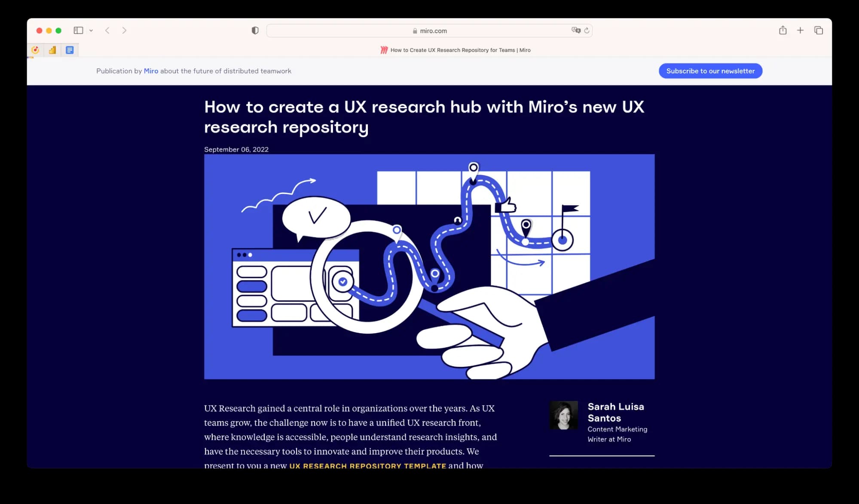The width and height of the screenshot is (859, 504).
Task: Reload the current page
Action: point(587,30)
